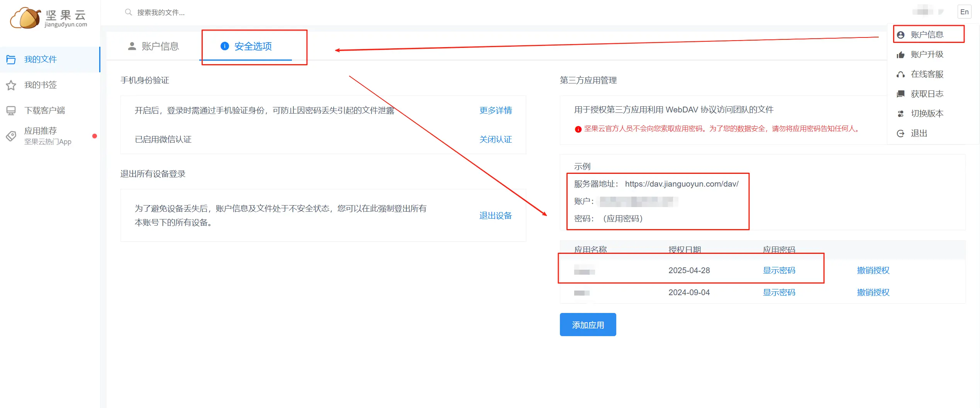Click the account icon in dropdown menu
Viewport: 980px width, 408px height.
(x=900, y=35)
